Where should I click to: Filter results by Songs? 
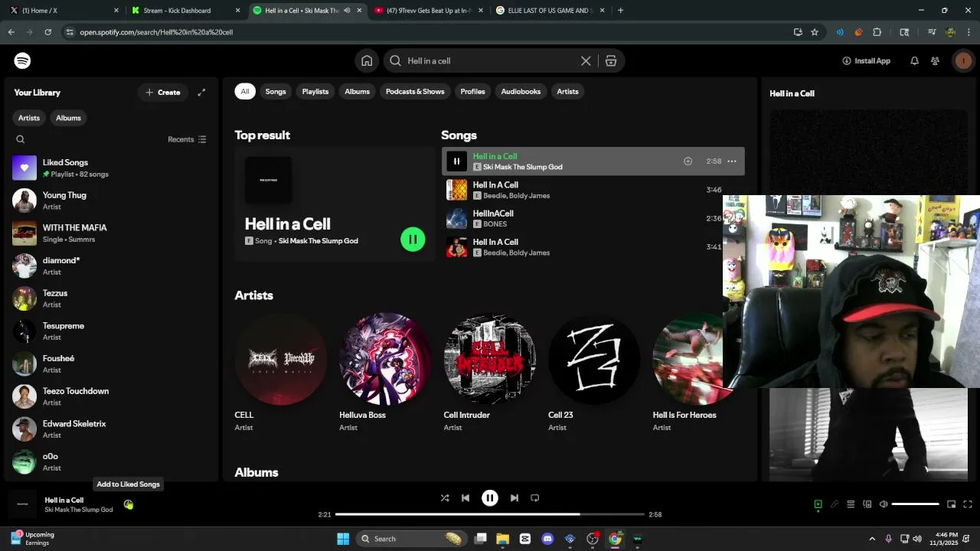276,92
